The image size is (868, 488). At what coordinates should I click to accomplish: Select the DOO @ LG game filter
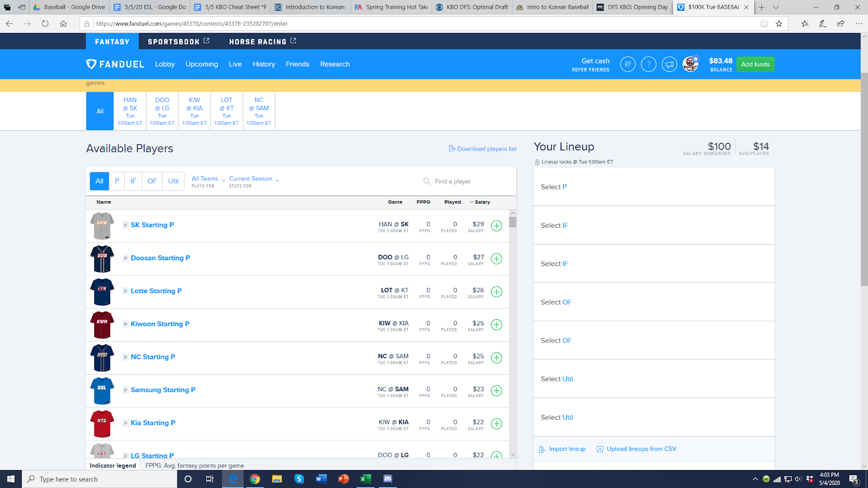tap(162, 111)
